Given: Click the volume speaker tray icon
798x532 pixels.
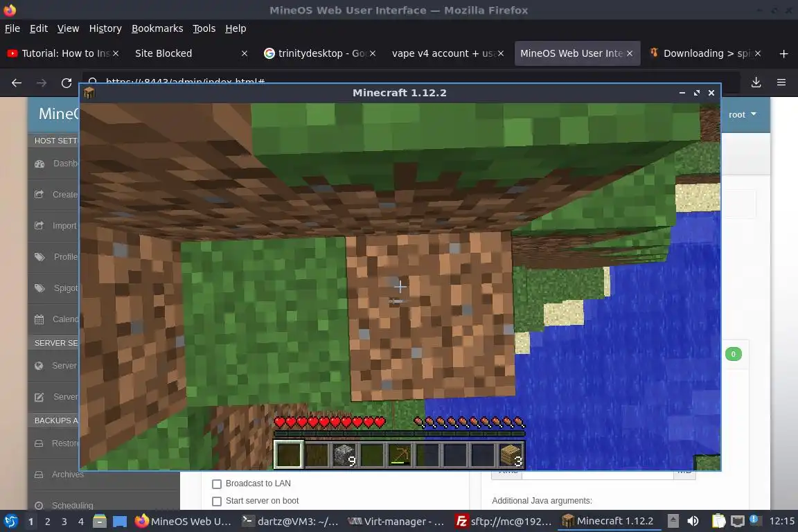Looking at the screenshot, I should [693, 522].
